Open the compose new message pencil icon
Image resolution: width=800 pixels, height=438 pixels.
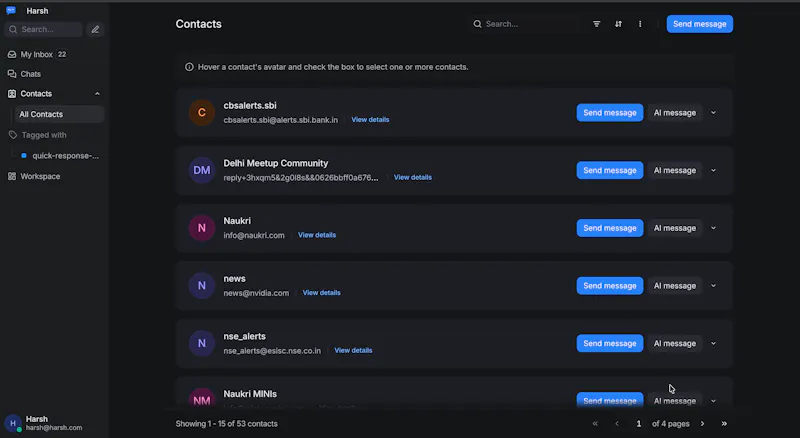pyautogui.click(x=95, y=30)
